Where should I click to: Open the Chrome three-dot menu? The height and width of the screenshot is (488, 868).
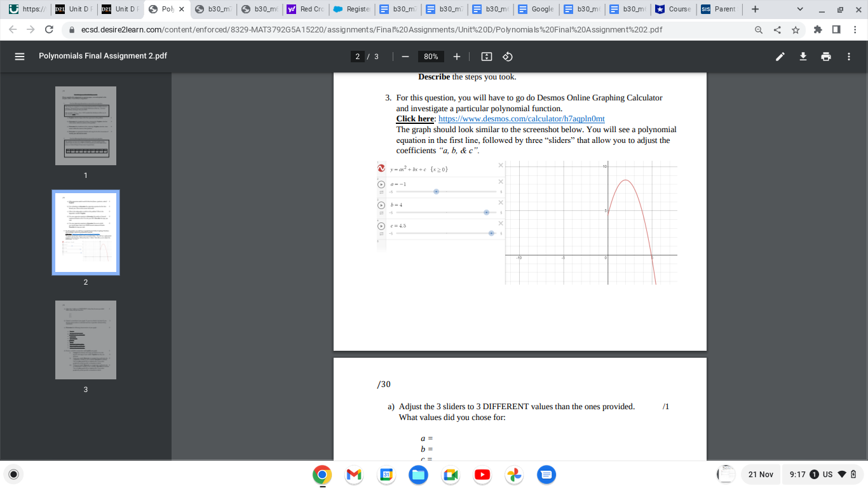[855, 29]
